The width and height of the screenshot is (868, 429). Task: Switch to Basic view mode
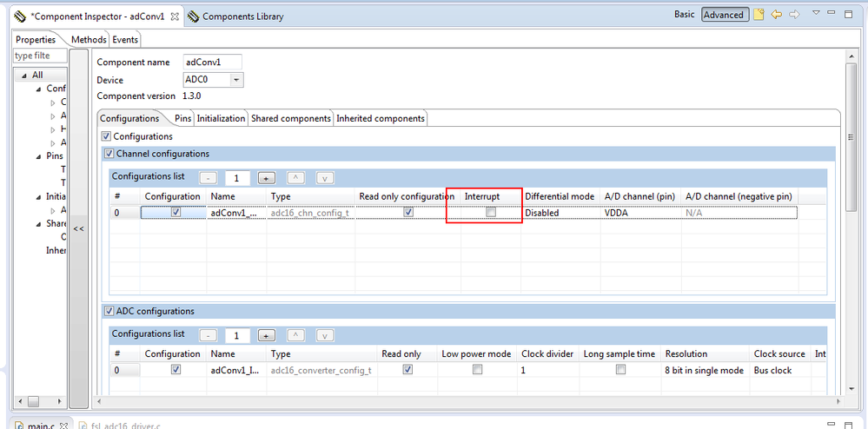(684, 15)
